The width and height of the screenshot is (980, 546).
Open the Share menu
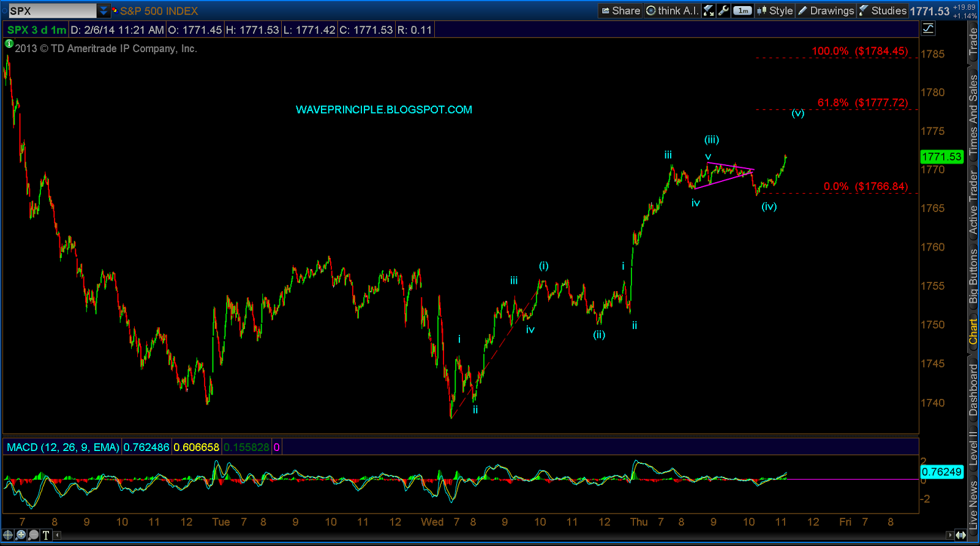pyautogui.click(x=620, y=10)
